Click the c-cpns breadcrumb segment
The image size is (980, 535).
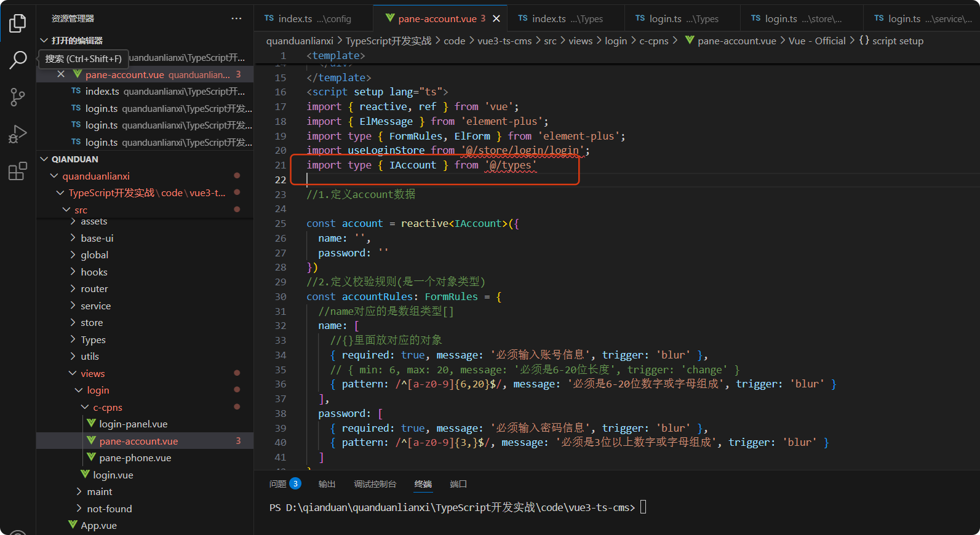654,41
